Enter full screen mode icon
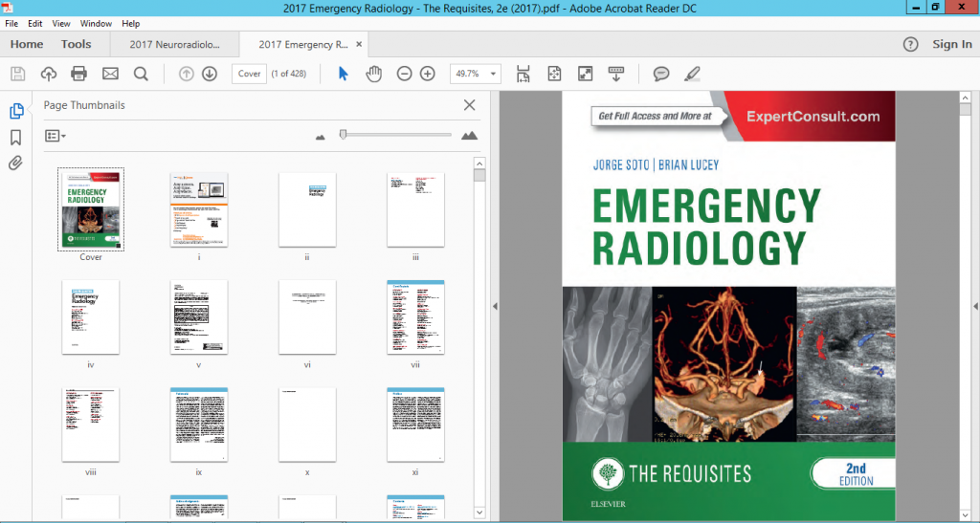This screenshot has height=523, width=980. 585,74
